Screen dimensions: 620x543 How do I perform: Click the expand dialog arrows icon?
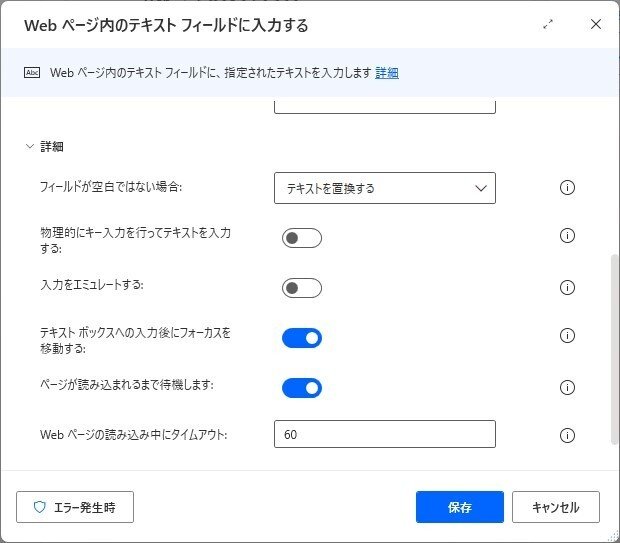tap(548, 25)
